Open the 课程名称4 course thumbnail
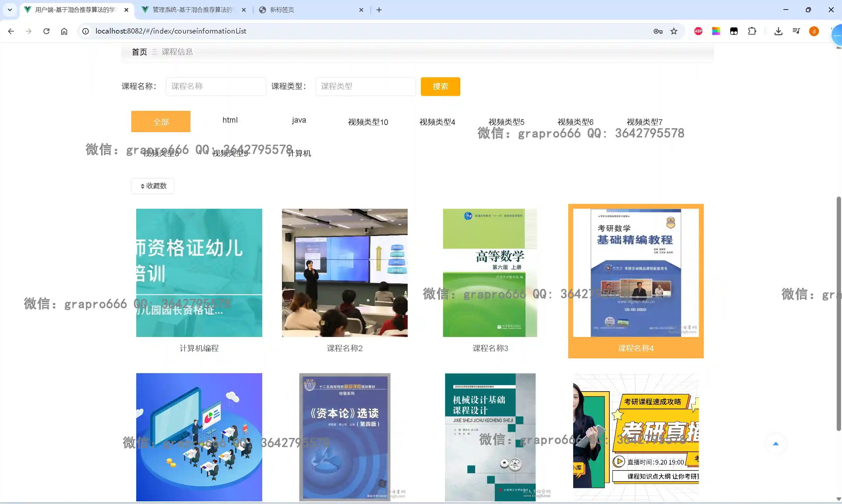 (x=635, y=273)
